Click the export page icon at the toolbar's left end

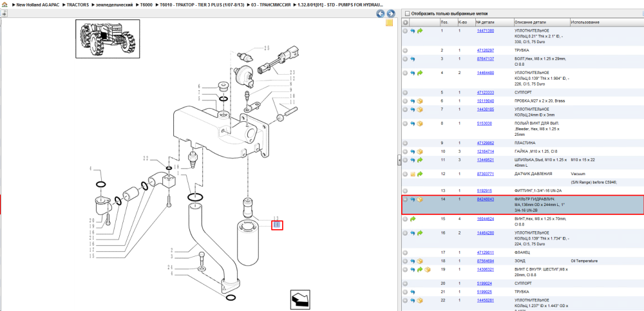pyautogui.click(x=4, y=14)
